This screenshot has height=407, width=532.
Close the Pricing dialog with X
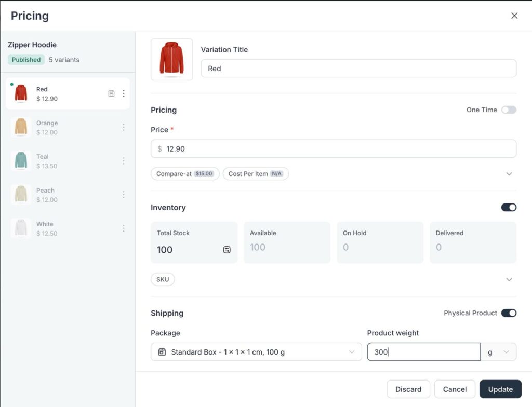pos(514,16)
